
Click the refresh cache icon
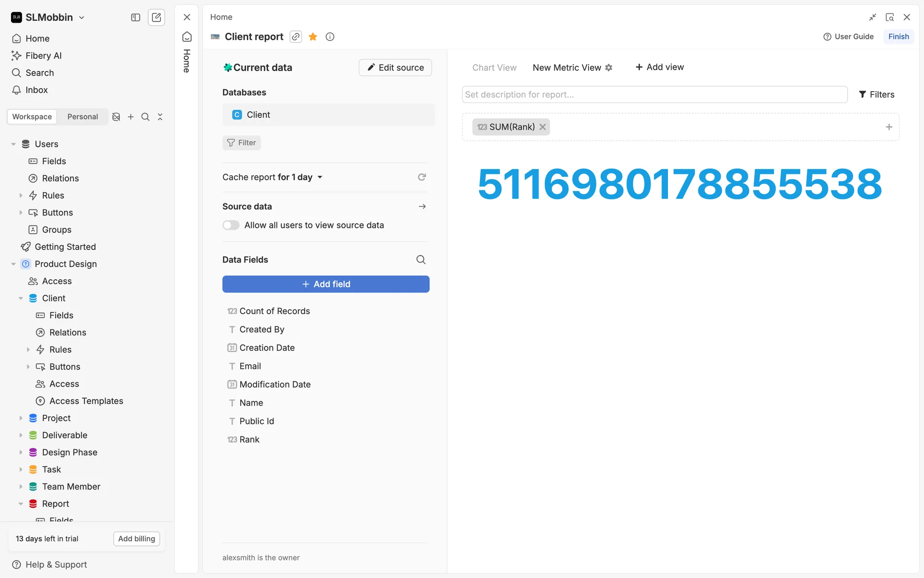coord(422,177)
